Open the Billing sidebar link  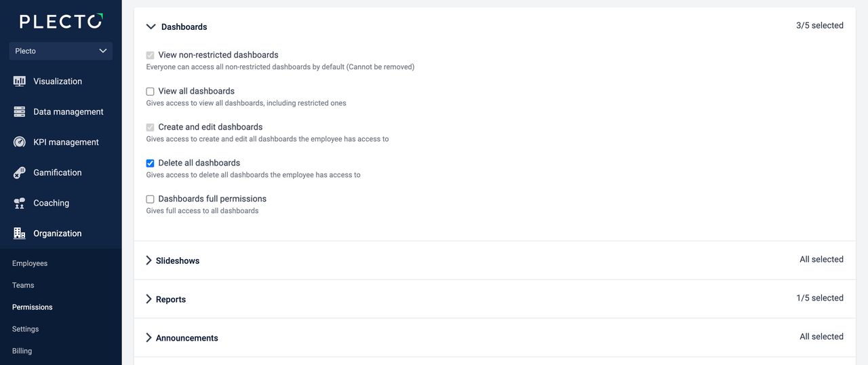[x=22, y=351]
